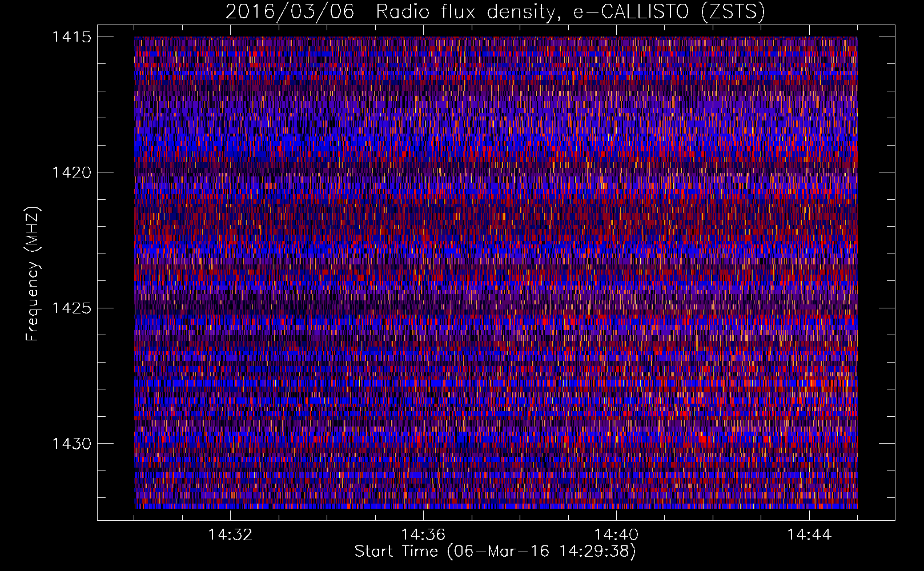Click the 14:36 time tick label
The width and height of the screenshot is (924, 571).
423,535
